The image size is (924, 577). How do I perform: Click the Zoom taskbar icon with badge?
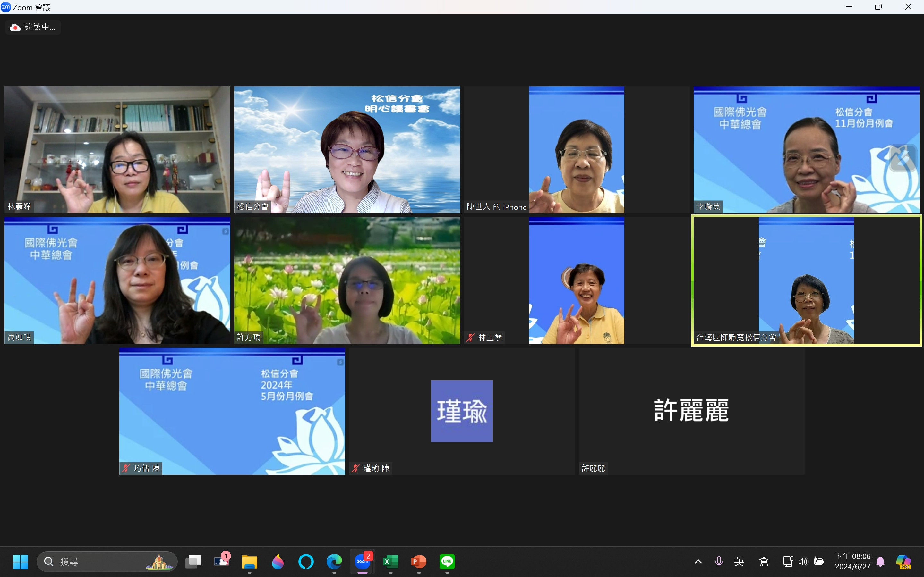pos(362,561)
